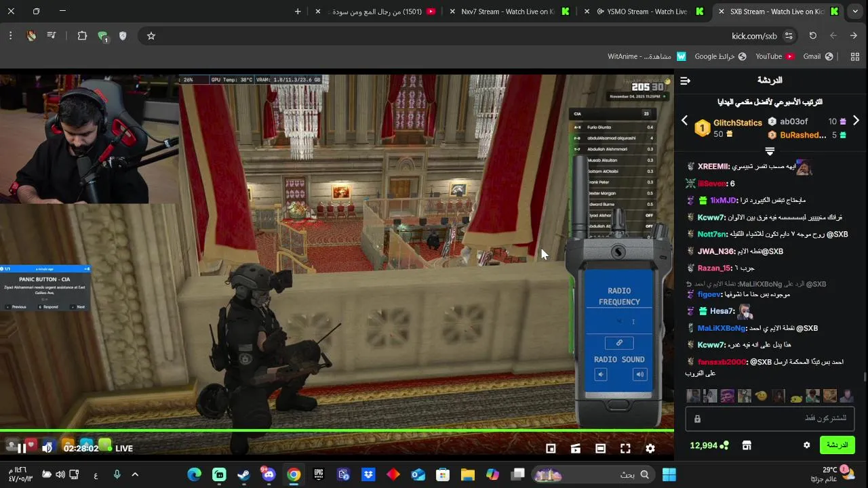Open clip creation icon in player
Image resolution: width=868 pixels, height=488 pixels.
pyautogui.click(x=576, y=448)
